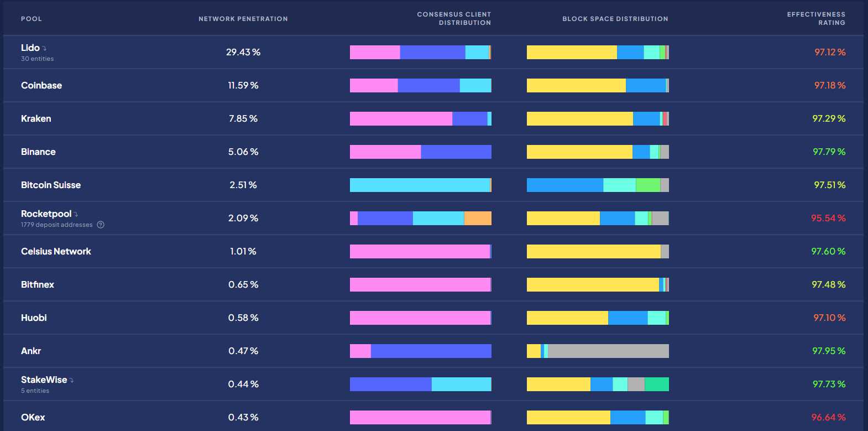Sort table by Network Penetration column
868x431 pixels.
[x=242, y=18]
